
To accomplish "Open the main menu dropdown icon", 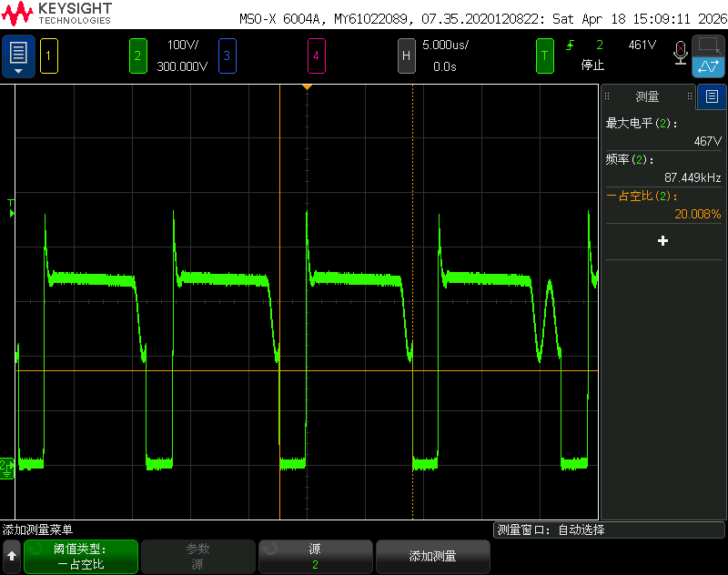I will tap(18, 56).
